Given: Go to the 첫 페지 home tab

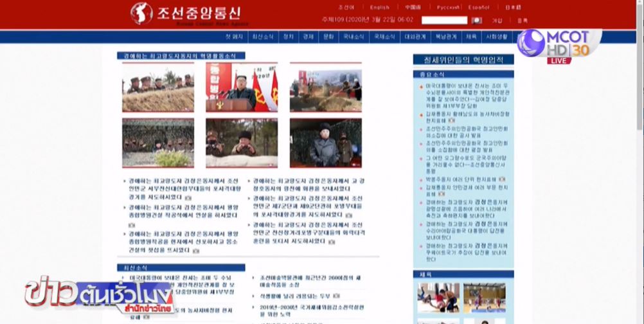Looking at the screenshot, I should (x=234, y=37).
